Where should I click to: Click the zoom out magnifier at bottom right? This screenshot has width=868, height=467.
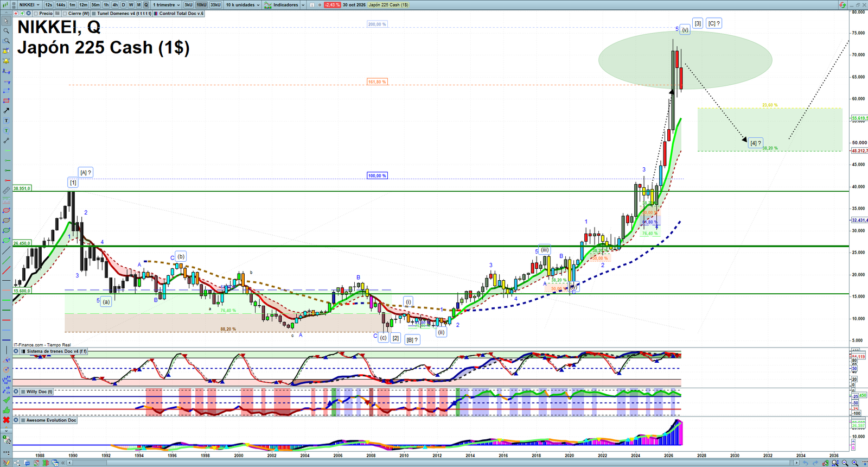click(x=845, y=463)
